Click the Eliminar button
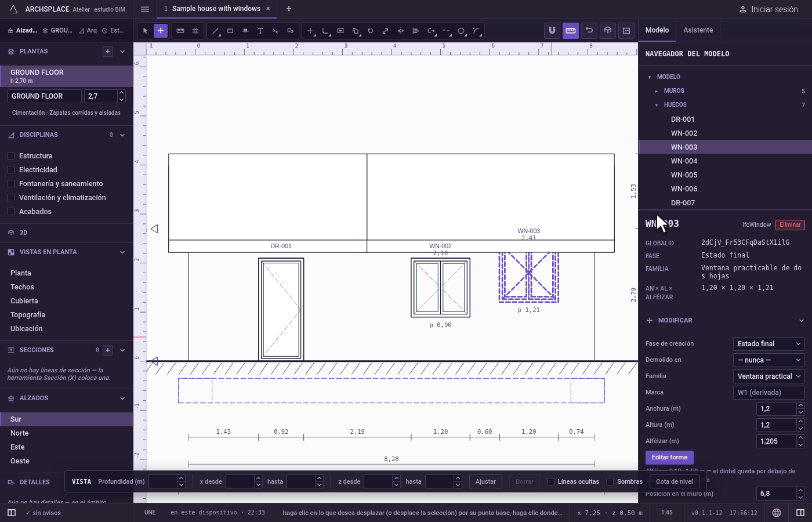812x522 pixels. (x=790, y=225)
